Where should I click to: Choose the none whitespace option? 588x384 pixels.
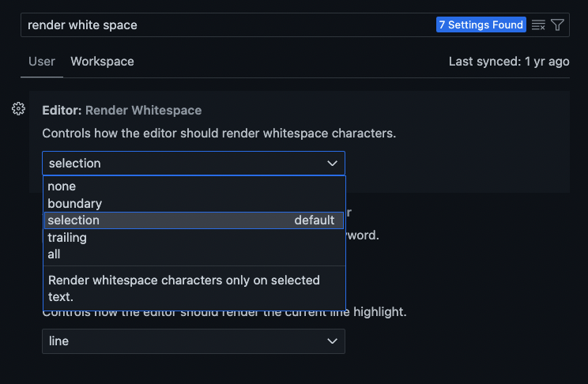pyautogui.click(x=62, y=186)
